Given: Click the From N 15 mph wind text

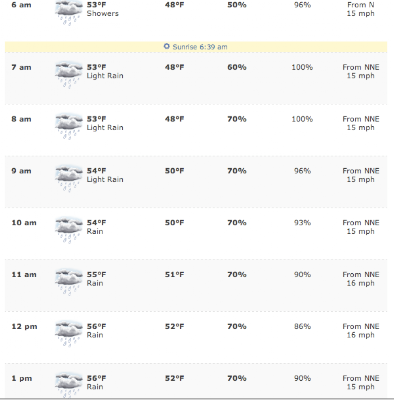Looking at the screenshot, I should click(x=361, y=9).
